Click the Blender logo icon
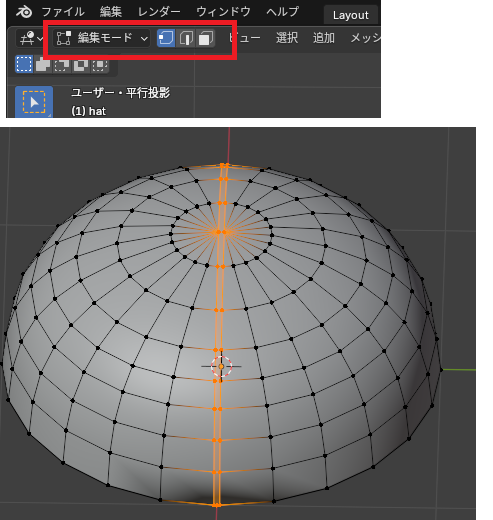The width and height of the screenshot is (493, 520). 24,12
